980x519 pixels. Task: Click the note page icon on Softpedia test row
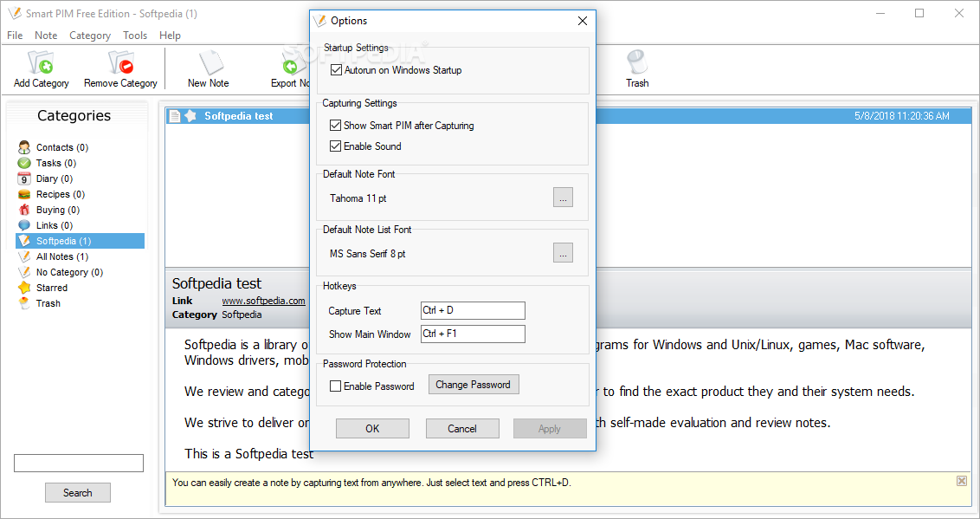click(x=175, y=116)
